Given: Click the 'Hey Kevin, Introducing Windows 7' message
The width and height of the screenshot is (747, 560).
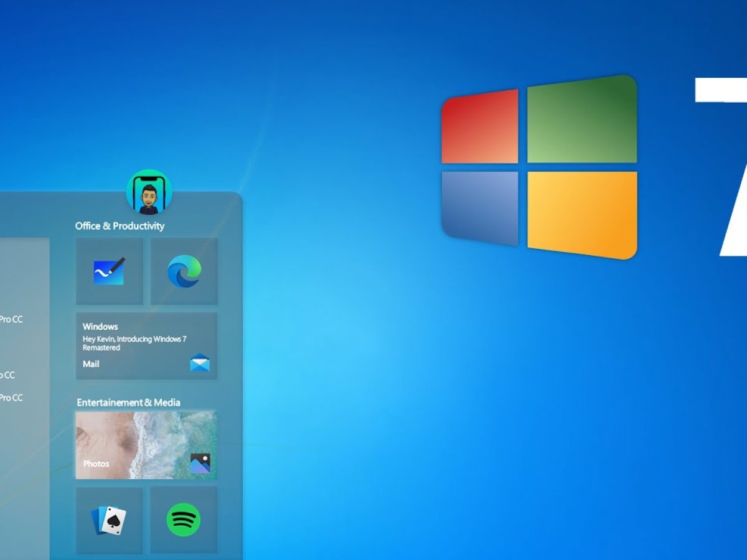Looking at the screenshot, I should click(134, 343).
